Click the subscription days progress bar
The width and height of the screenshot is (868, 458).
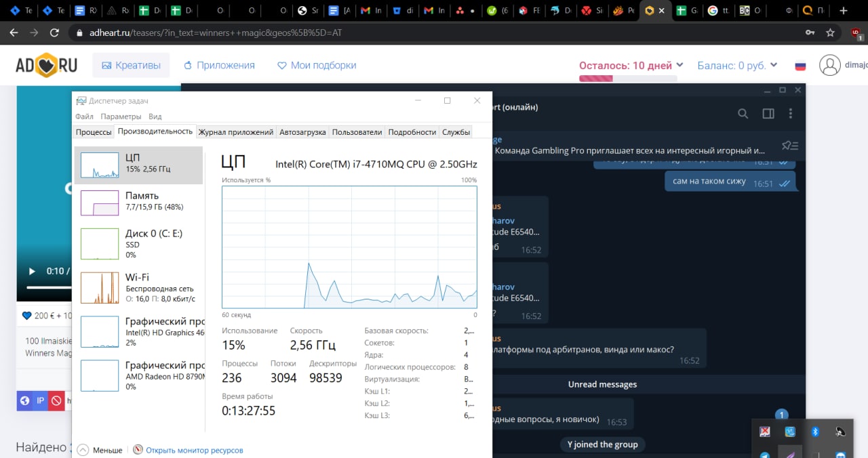click(628, 79)
